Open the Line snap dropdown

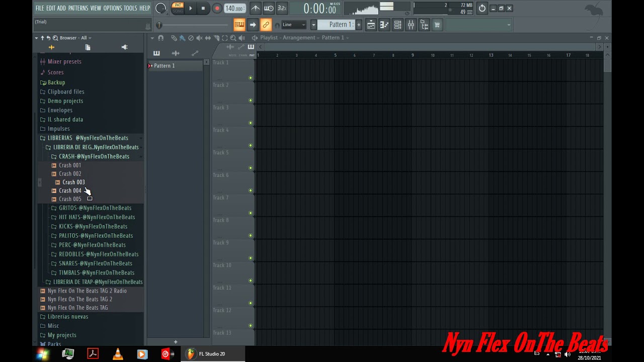(x=294, y=25)
